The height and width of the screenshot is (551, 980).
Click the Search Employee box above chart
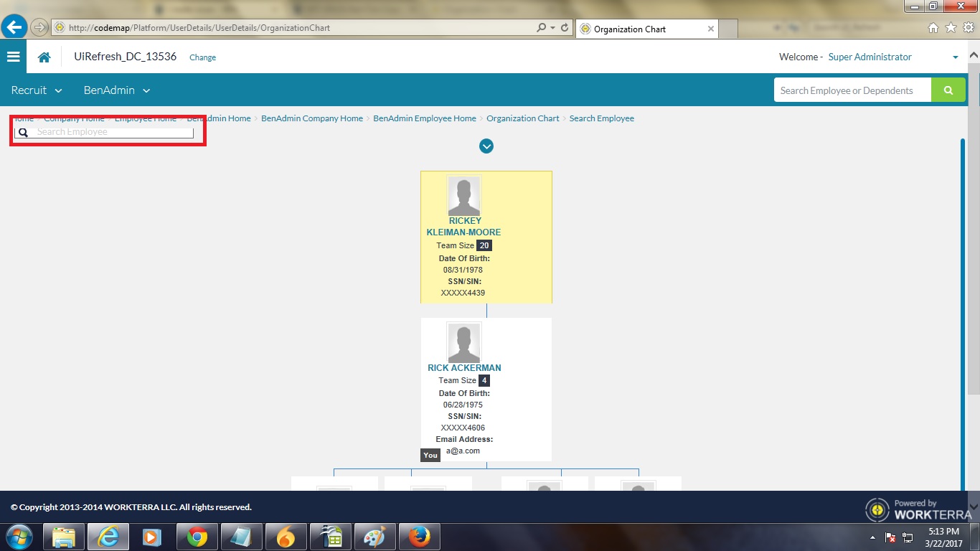(x=111, y=132)
